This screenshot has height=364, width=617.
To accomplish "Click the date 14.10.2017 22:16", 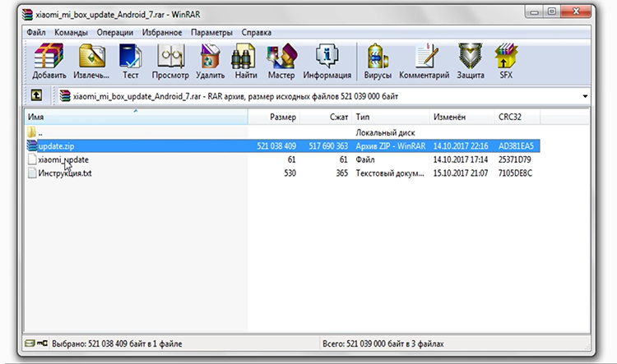I will pos(461,146).
